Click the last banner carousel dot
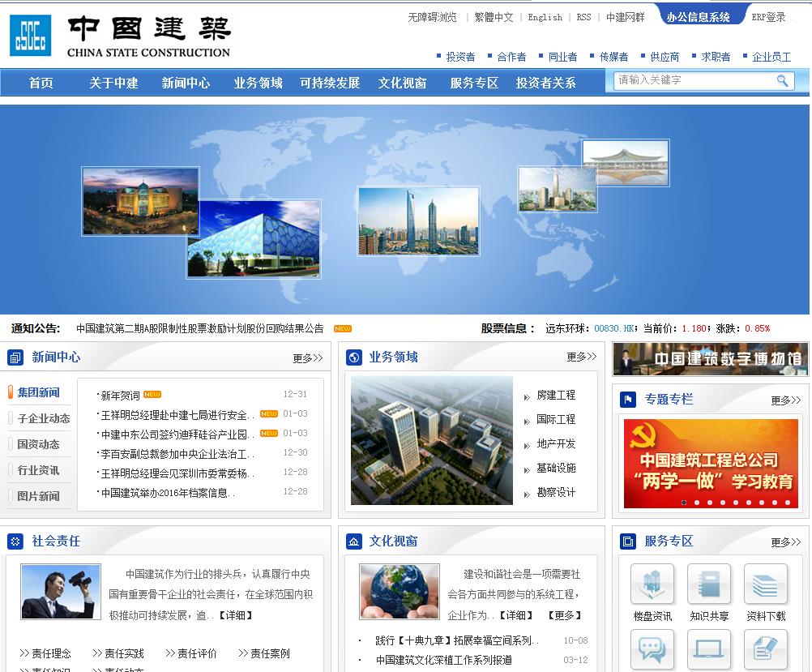812x672 pixels. click(788, 503)
